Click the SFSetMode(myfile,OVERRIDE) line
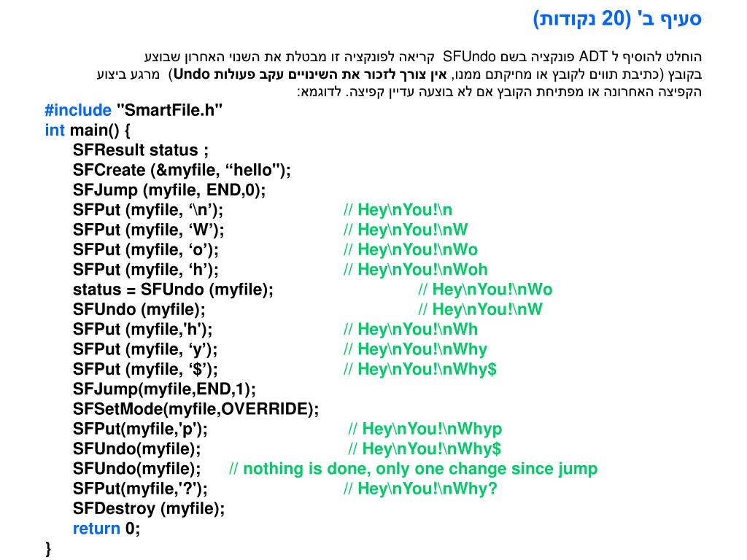747x560 pixels. tap(196, 409)
